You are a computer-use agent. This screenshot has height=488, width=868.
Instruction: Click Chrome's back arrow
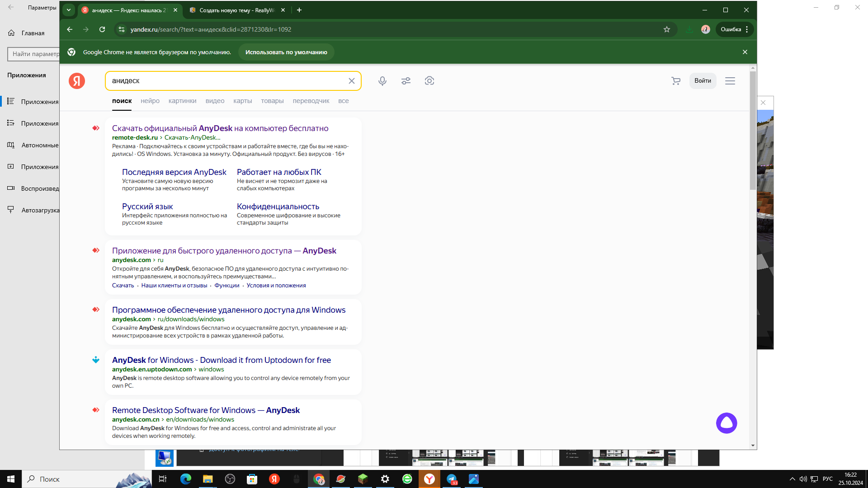click(x=70, y=29)
